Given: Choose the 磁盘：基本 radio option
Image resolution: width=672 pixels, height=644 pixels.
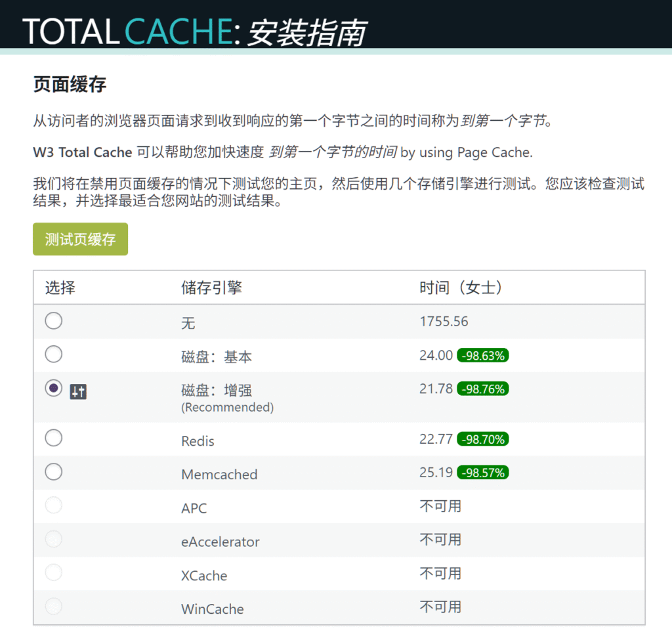Looking at the screenshot, I should tap(54, 354).
